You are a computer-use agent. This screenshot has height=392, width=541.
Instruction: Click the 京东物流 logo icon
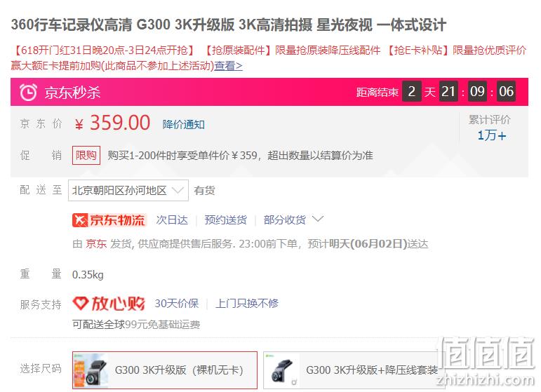click(80, 220)
